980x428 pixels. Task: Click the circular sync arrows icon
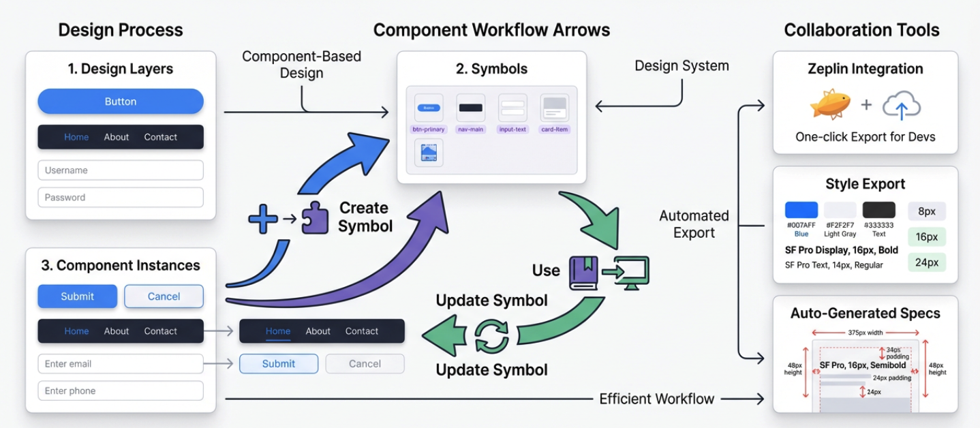coord(491,335)
